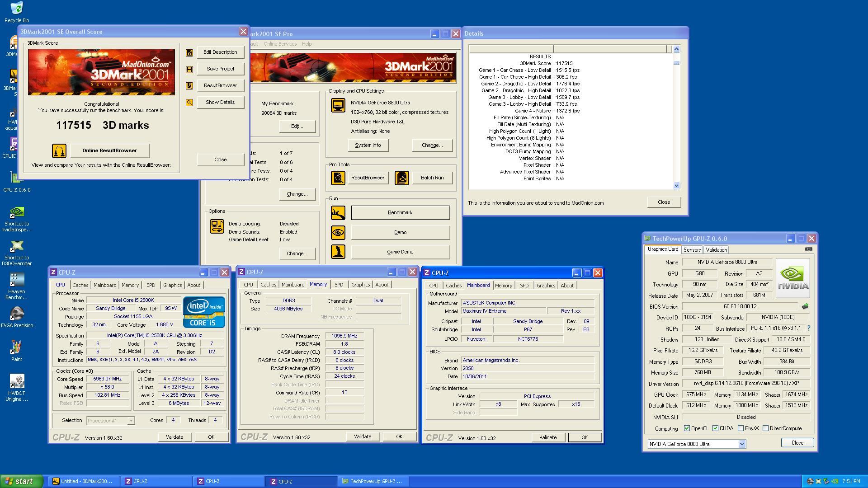Toggle the CUDA checkbox in GPU-Z
This screenshot has width=868, height=488.
pyautogui.click(x=715, y=428)
